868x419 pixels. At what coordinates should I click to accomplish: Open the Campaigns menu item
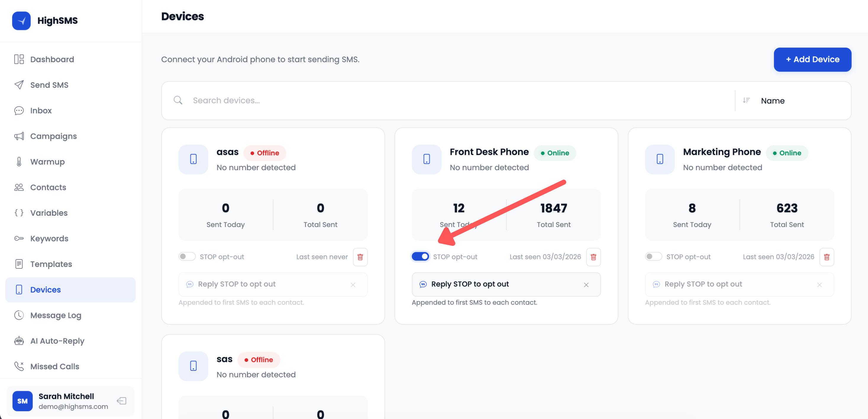pyautogui.click(x=53, y=136)
